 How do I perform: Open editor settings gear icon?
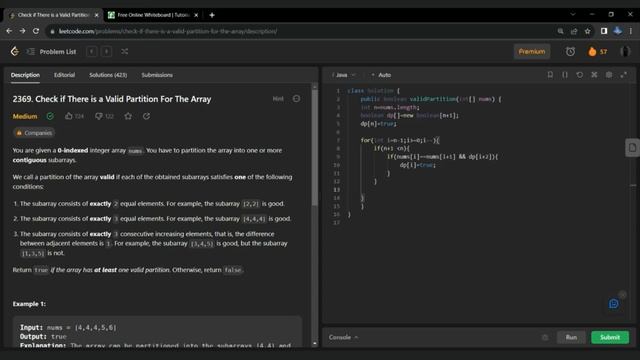pos(609,75)
